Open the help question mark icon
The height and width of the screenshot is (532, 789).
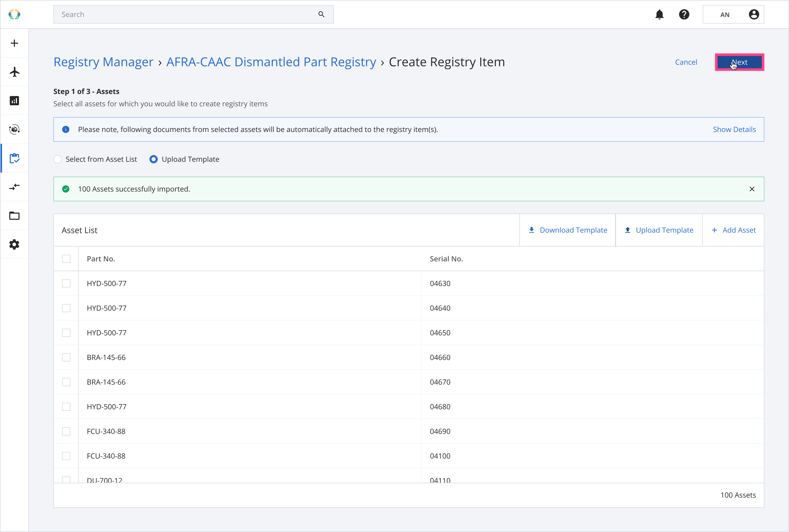click(684, 15)
